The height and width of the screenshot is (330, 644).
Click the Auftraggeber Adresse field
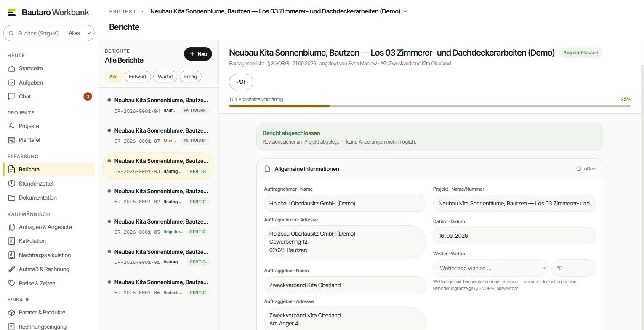[x=345, y=319]
